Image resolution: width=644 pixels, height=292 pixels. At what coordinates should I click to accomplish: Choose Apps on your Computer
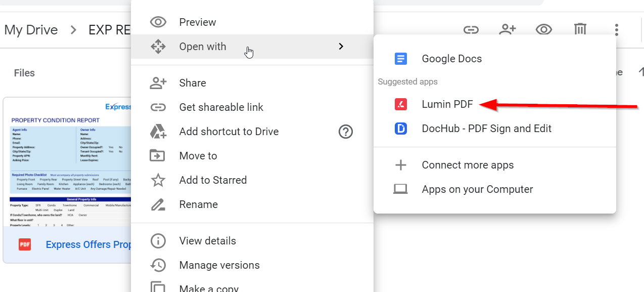click(x=495, y=189)
